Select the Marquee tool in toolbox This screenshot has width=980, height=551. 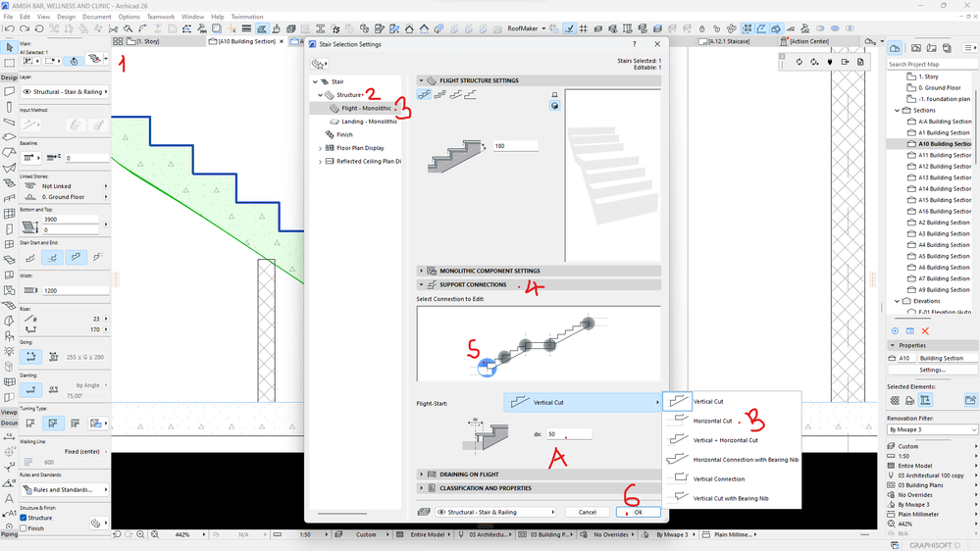[x=9, y=63]
